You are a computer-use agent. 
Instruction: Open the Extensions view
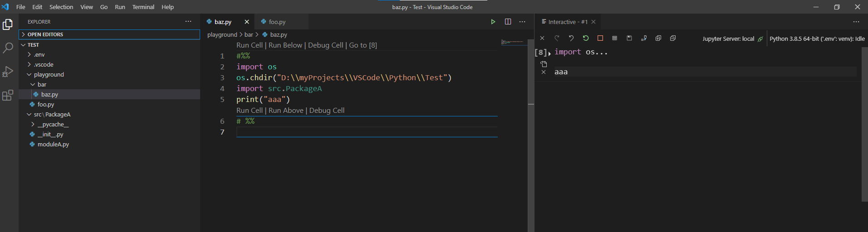[8, 95]
